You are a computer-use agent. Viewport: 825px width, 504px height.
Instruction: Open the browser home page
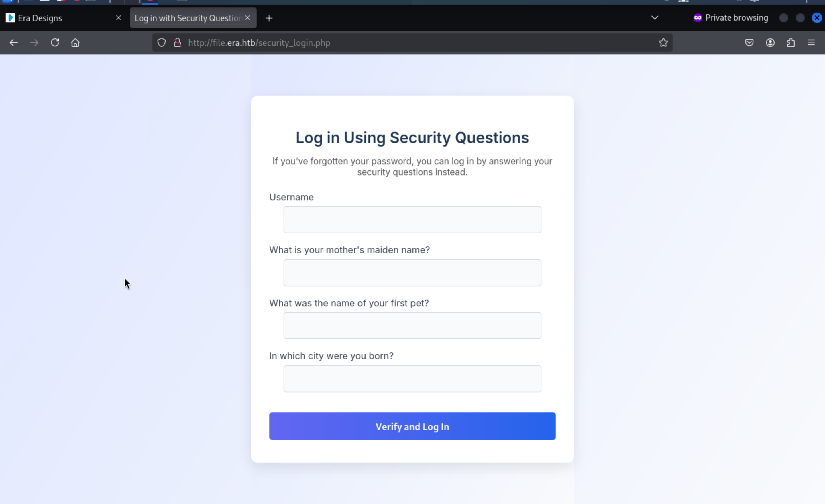[75, 43]
